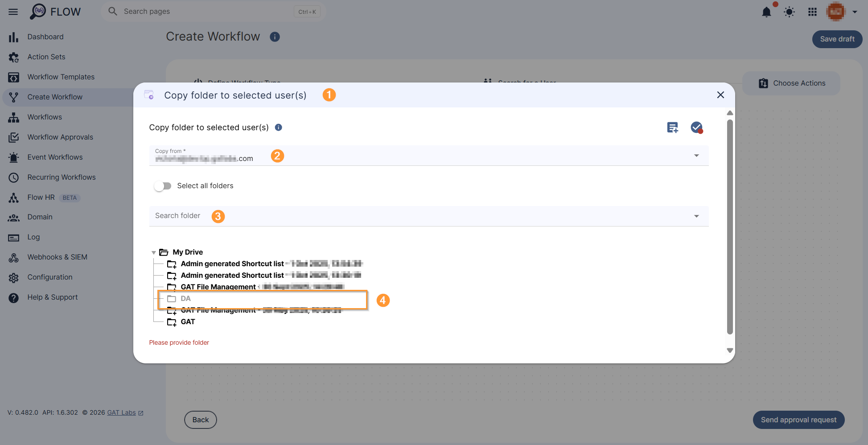The image size is (868, 445).
Task: Click the blue checkmark validation icon
Action: [x=696, y=128]
